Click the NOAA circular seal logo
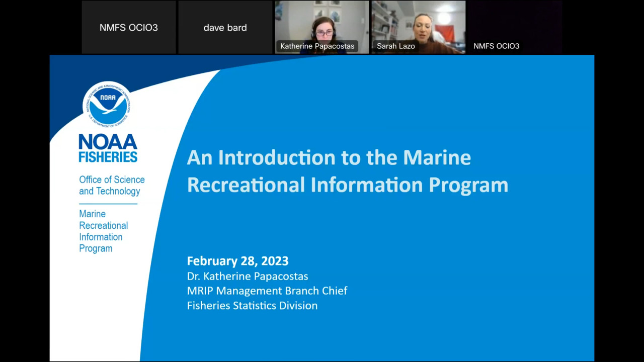Image resolution: width=644 pixels, height=362 pixels. tap(107, 105)
